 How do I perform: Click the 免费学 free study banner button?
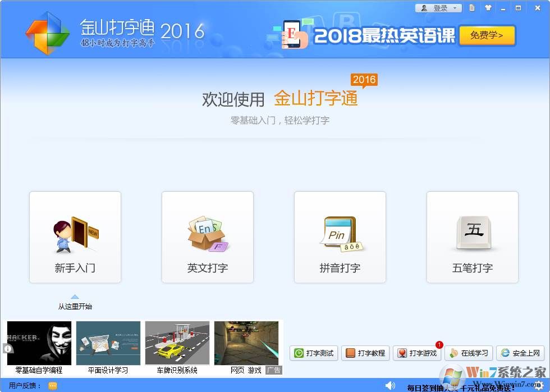pyautogui.click(x=487, y=35)
